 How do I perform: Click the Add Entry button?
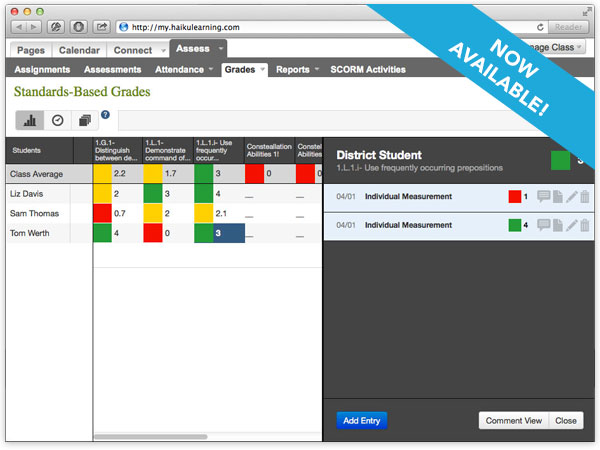[362, 420]
